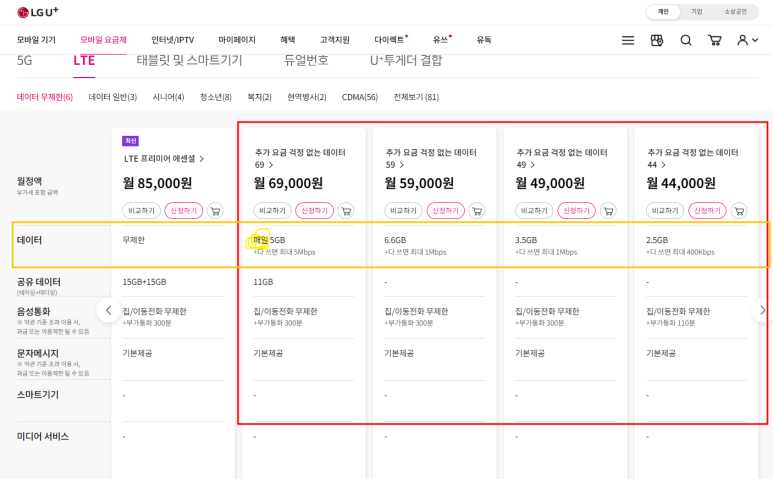Open 모바일 요금제 menu
Screen dimensions: 773x479
pyautogui.click(x=103, y=40)
